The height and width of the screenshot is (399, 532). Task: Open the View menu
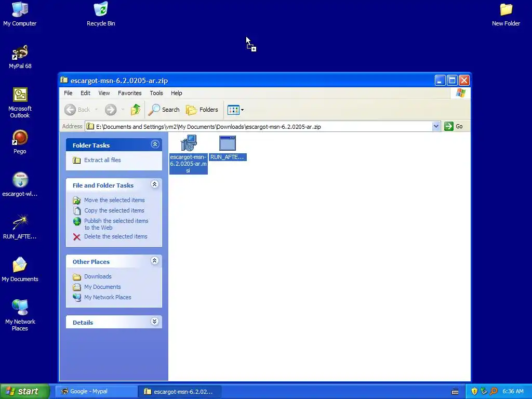coord(104,93)
